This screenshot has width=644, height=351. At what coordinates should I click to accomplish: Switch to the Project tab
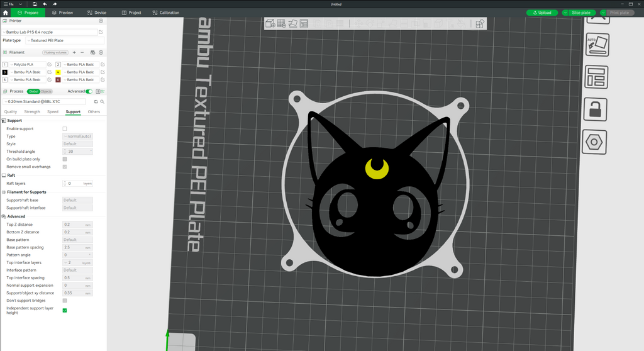[131, 13]
